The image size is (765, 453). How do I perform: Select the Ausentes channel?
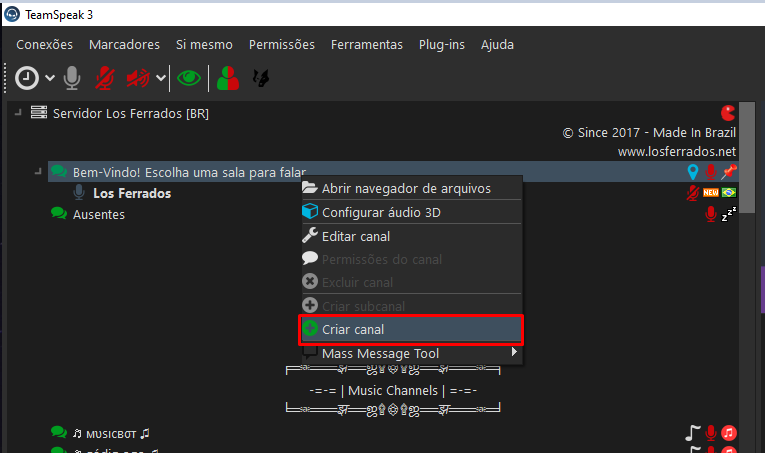pos(98,214)
